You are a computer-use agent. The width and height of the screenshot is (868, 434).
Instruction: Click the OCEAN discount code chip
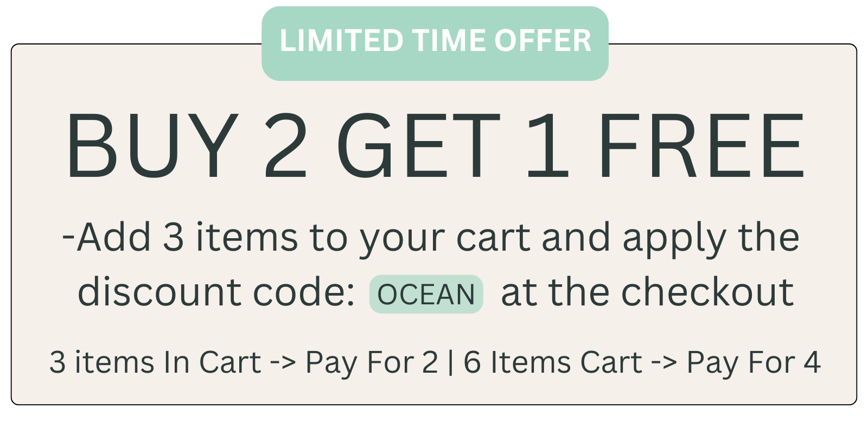pyautogui.click(x=426, y=295)
